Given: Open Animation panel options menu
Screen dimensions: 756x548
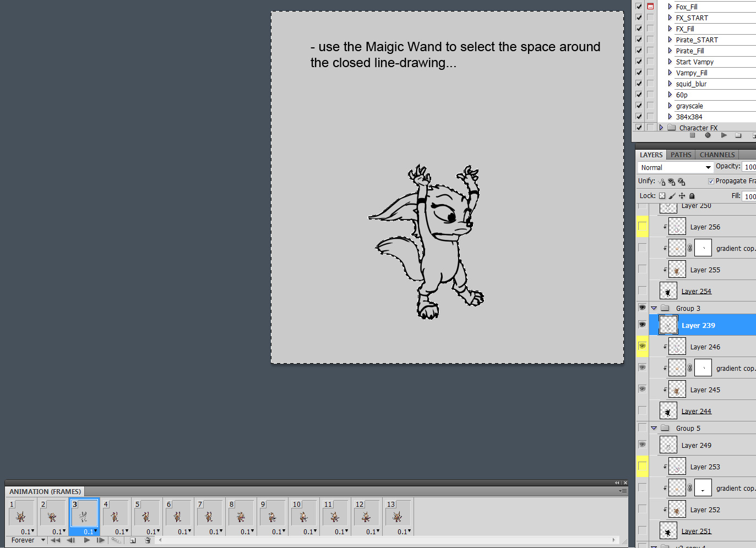Looking at the screenshot, I should coord(623,491).
